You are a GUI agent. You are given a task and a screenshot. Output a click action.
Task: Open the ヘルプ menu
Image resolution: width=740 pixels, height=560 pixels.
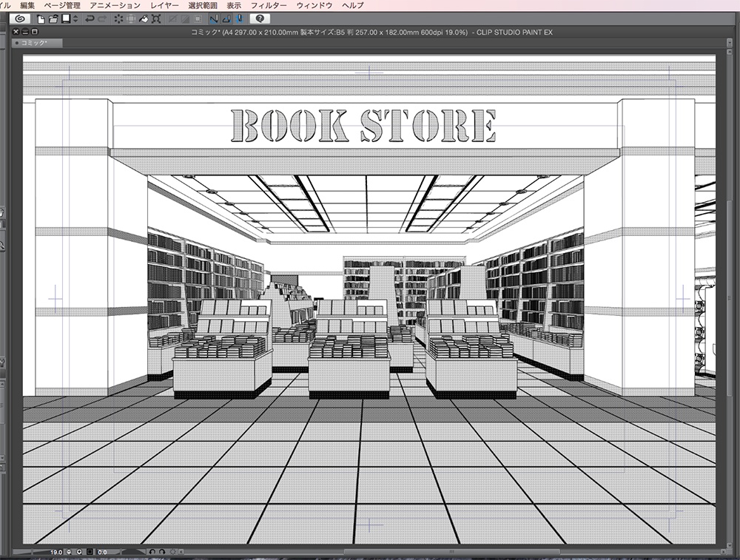tap(353, 5)
